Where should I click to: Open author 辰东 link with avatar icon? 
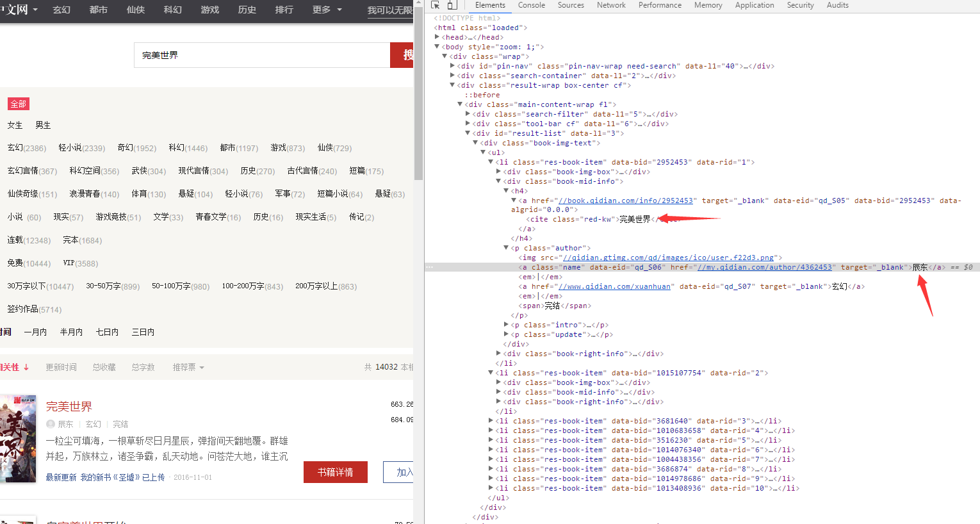pyautogui.click(x=60, y=424)
